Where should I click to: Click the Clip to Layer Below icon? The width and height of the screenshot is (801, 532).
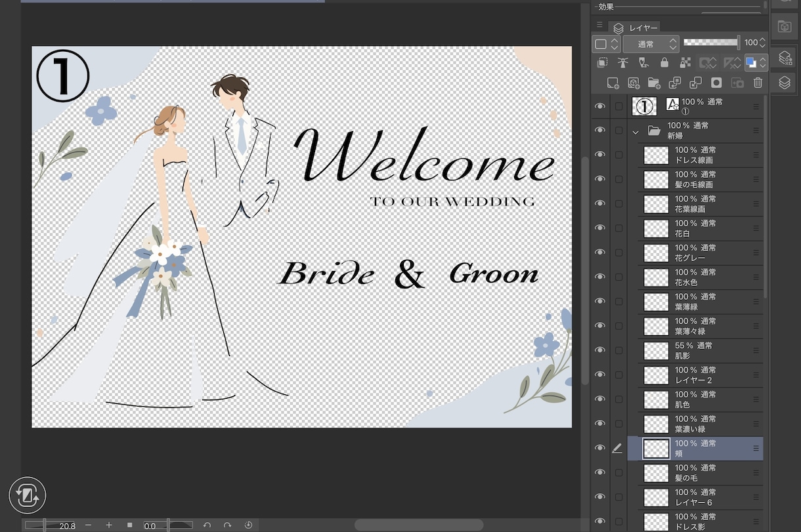click(602, 63)
